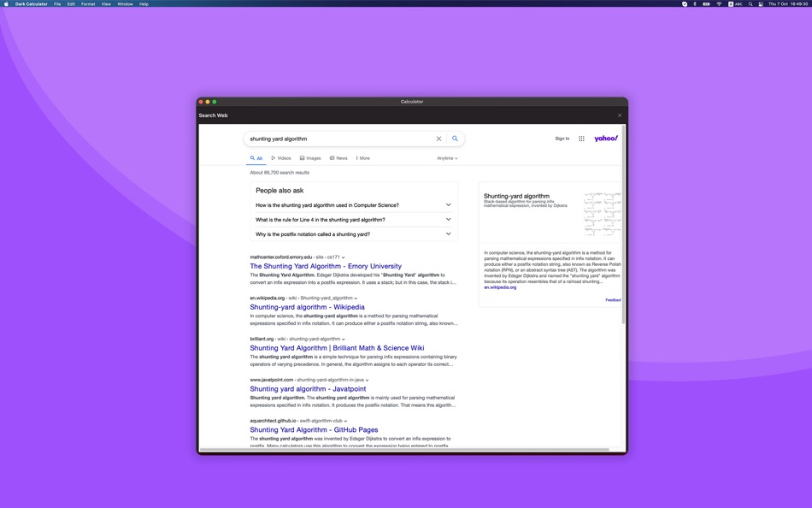Click the magnifier search button in Yahoo search box
The height and width of the screenshot is (508, 812).
coord(455,139)
